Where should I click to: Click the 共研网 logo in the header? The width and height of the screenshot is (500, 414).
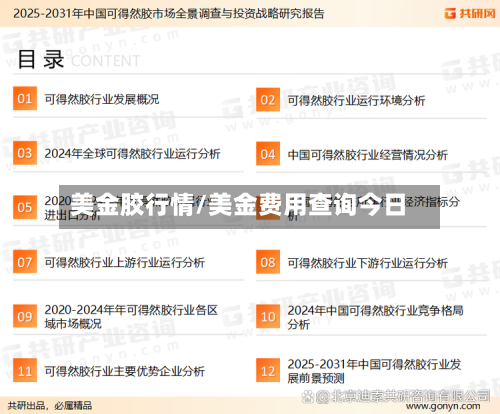(470, 13)
